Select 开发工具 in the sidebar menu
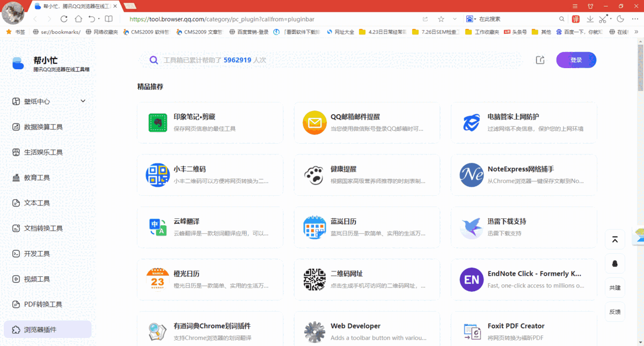 coord(36,253)
